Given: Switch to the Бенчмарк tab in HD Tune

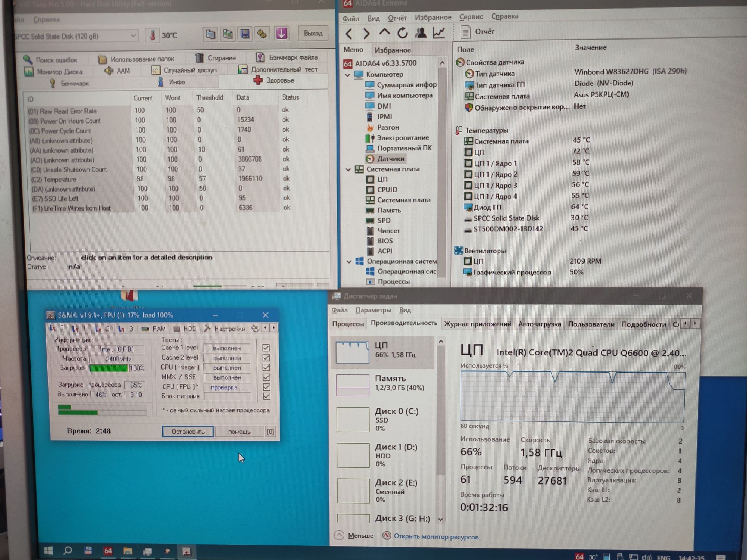Looking at the screenshot, I should (69, 83).
